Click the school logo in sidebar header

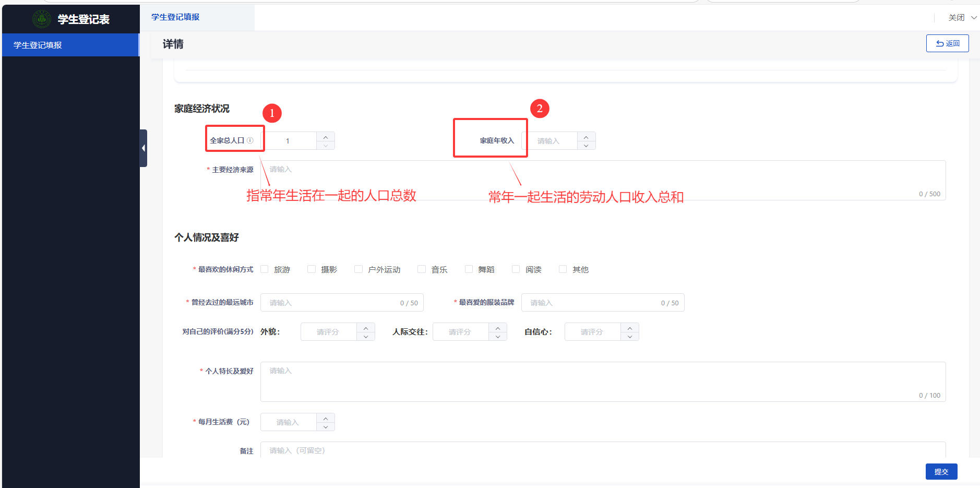[x=42, y=19]
